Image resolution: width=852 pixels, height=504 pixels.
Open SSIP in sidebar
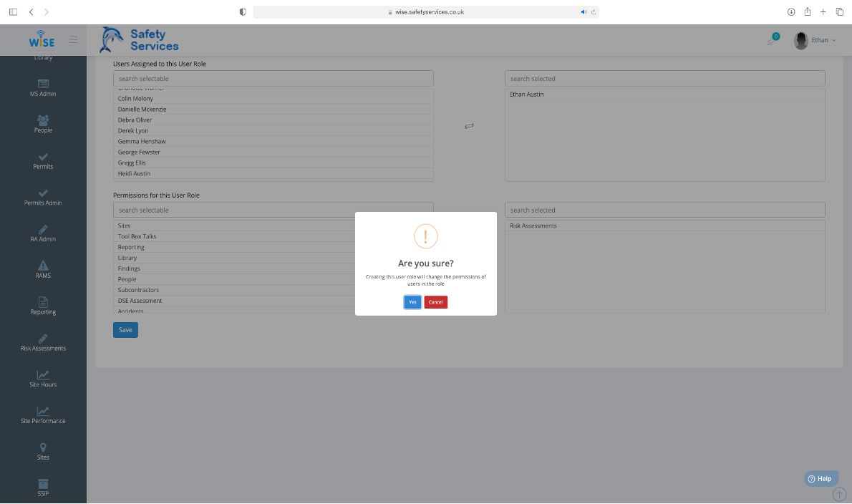click(x=43, y=488)
